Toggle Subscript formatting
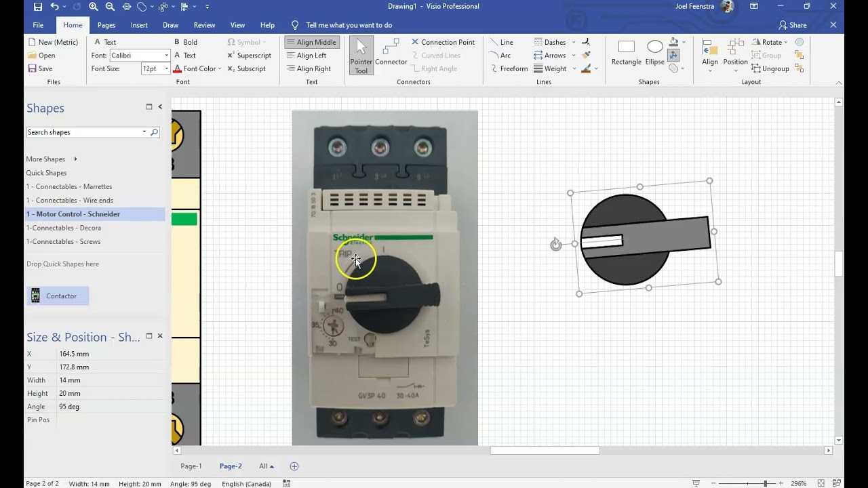 point(246,68)
